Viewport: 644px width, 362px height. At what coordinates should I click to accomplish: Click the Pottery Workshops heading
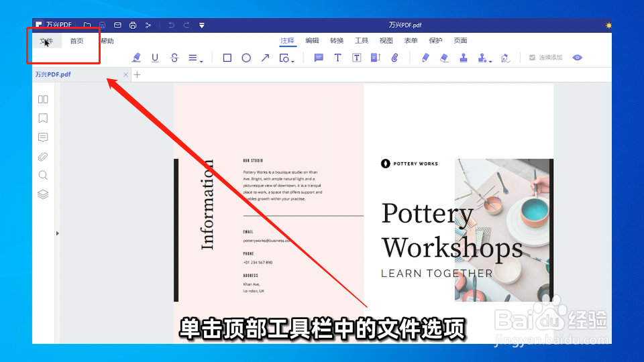click(451, 231)
